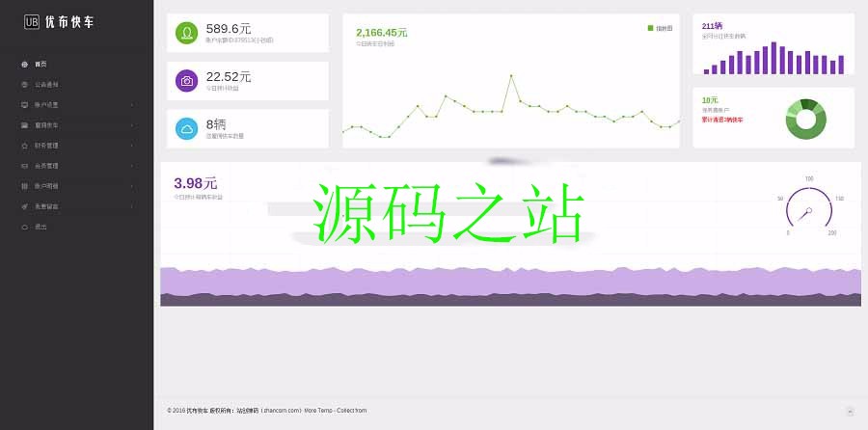Image resolution: width=868 pixels, height=430 pixels.
Task: Click the dark purple area chart band
Action: point(510,301)
